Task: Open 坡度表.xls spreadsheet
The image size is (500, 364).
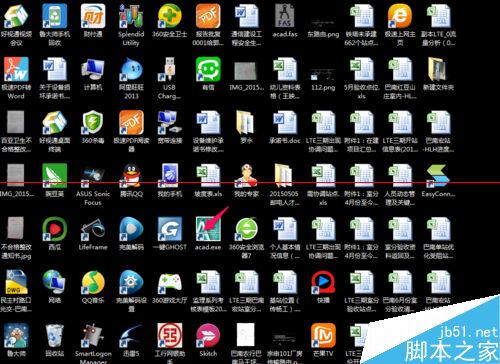Action: coord(208,175)
